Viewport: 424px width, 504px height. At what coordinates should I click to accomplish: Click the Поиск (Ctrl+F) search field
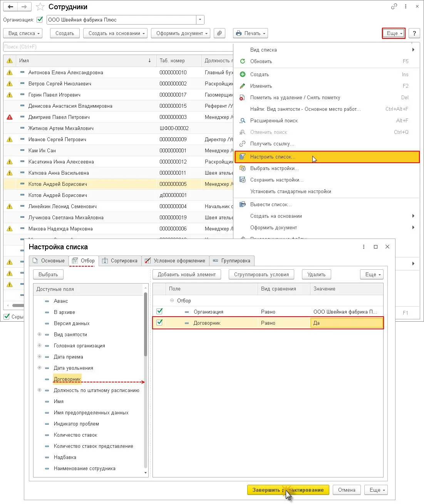point(118,47)
